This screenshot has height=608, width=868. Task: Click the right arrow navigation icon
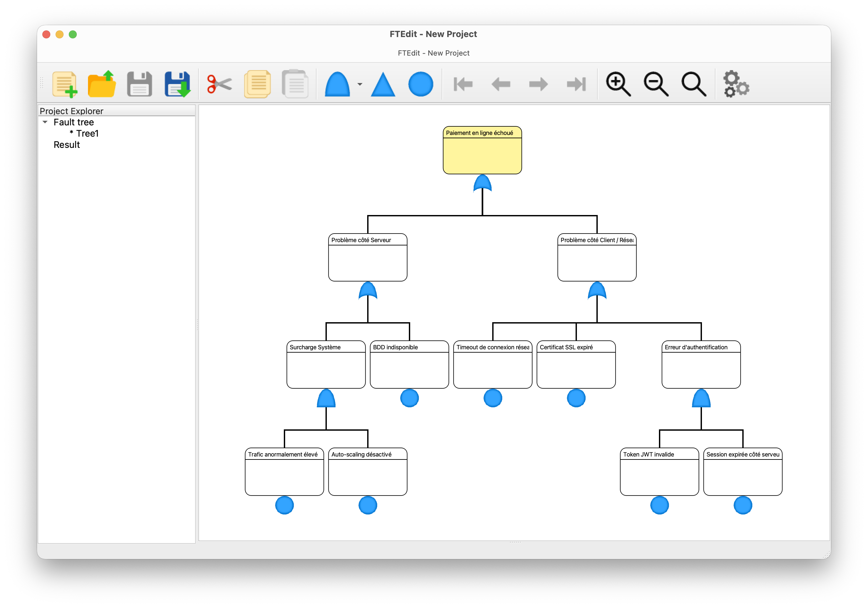(x=538, y=84)
